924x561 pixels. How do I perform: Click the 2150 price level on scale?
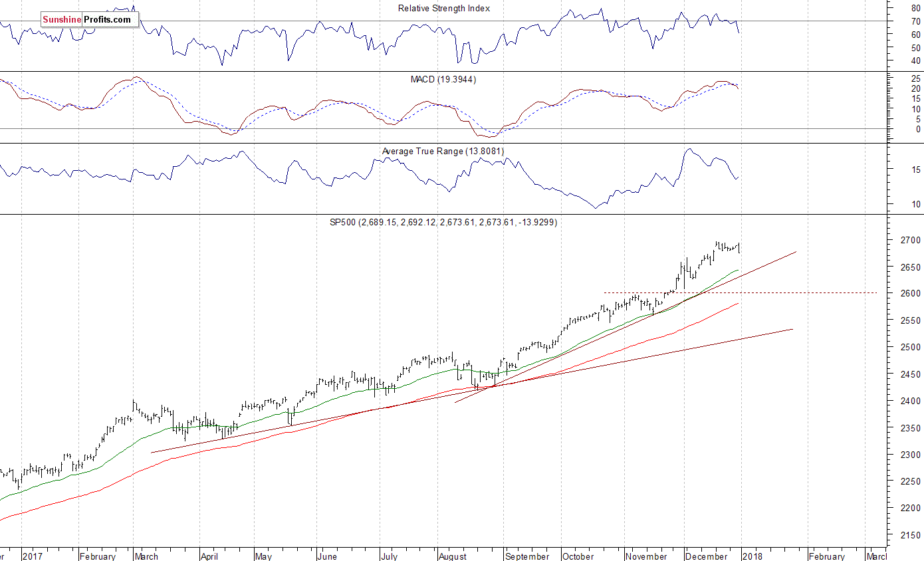coord(911,535)
